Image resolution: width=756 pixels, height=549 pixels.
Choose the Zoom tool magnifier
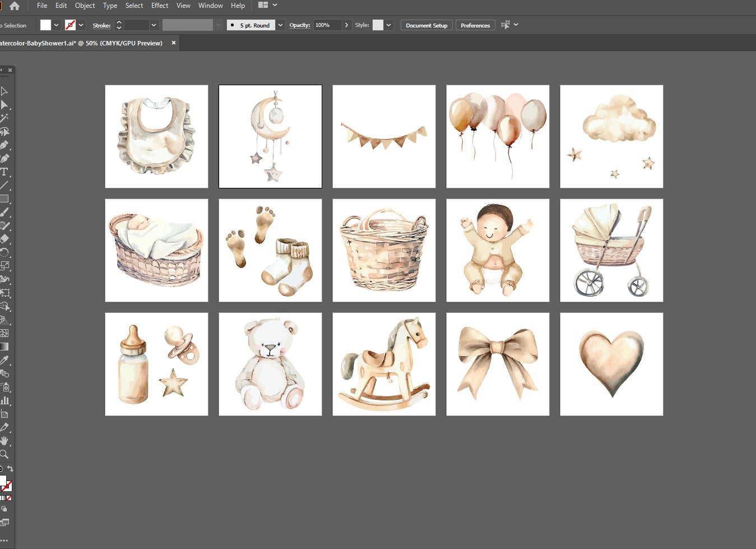pos(4,454)
